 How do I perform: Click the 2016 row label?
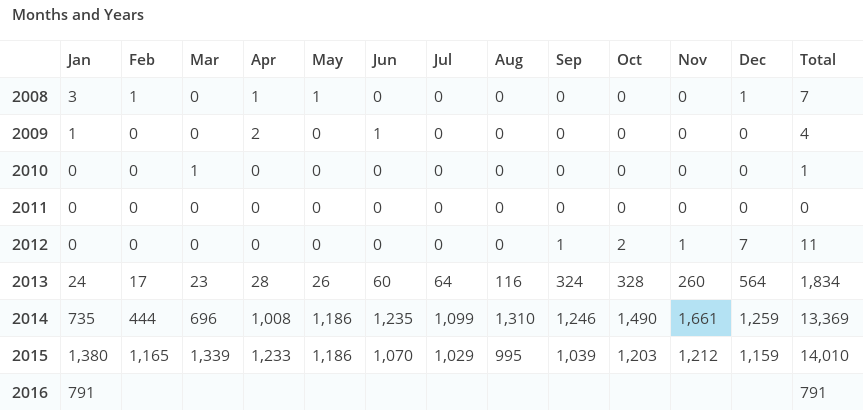pos(29,392)
